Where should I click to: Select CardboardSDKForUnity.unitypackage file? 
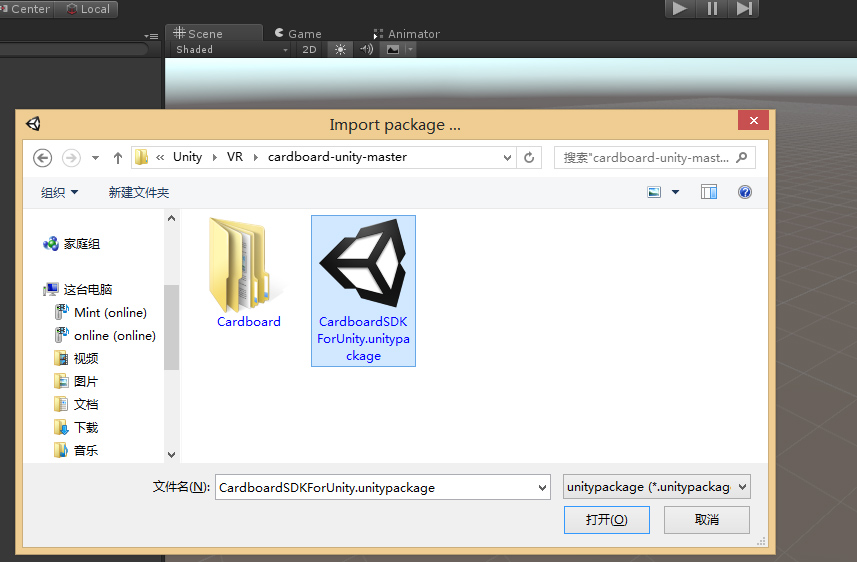pyautogui.click(x=363, y=290)
